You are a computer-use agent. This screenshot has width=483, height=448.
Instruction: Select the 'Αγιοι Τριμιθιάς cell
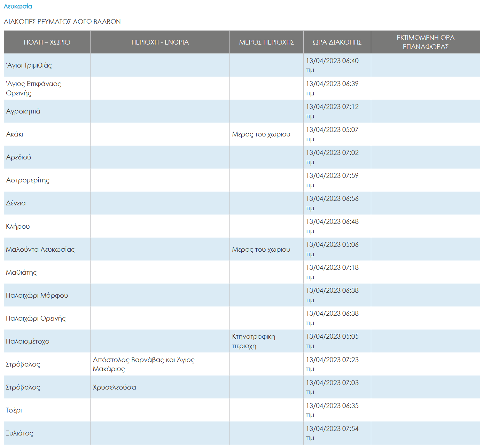(47, 65)
